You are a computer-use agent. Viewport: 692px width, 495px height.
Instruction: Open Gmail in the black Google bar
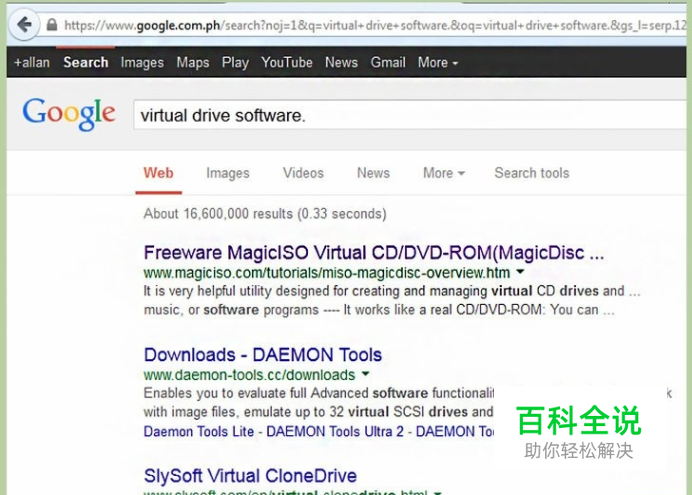pos(388,62)
